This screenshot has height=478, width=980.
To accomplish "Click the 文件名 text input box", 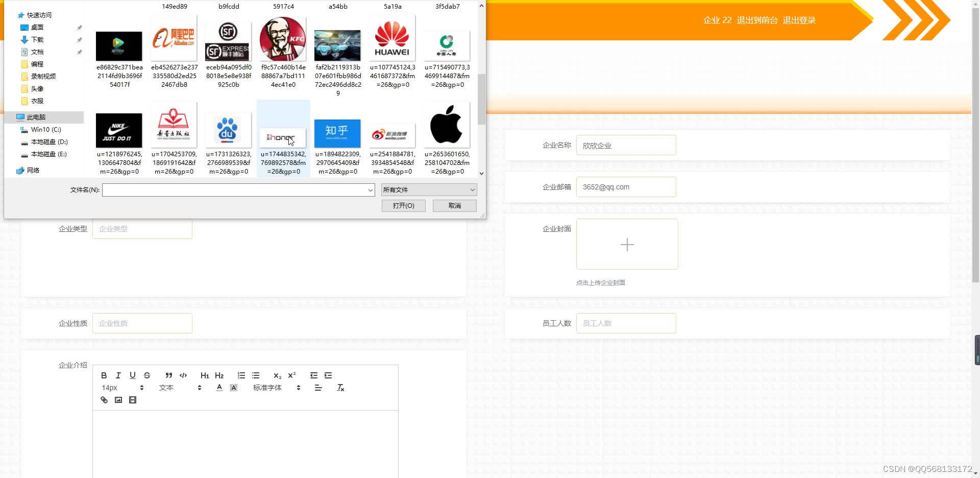I will tap(235, 190).
